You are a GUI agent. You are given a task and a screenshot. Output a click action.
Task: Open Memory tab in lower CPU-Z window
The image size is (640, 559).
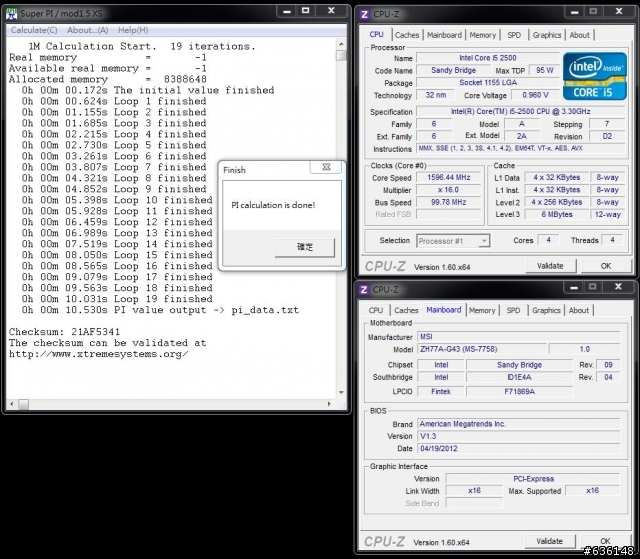[482, 311]
